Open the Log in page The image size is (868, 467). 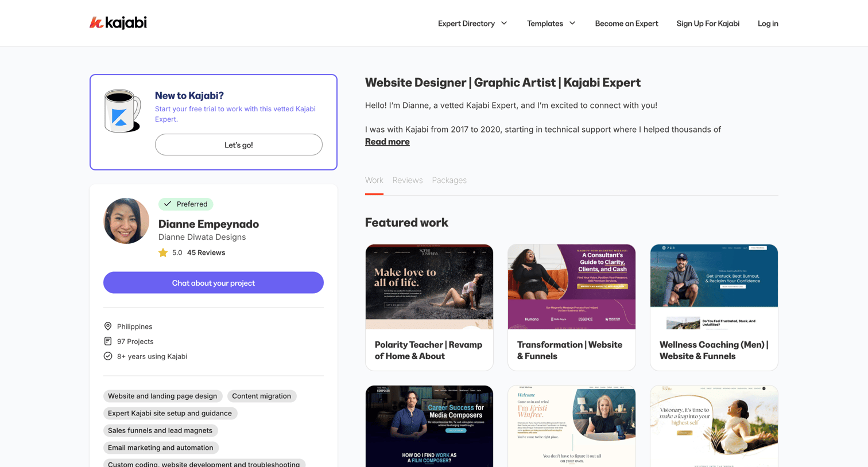coord(768,24)
